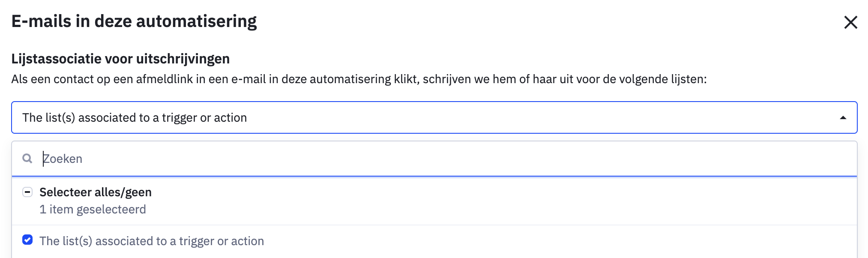Screen dimensions: 868x258
Task: Select the entry labeled Selecteer alles/geen
Action: pos(95,192)
